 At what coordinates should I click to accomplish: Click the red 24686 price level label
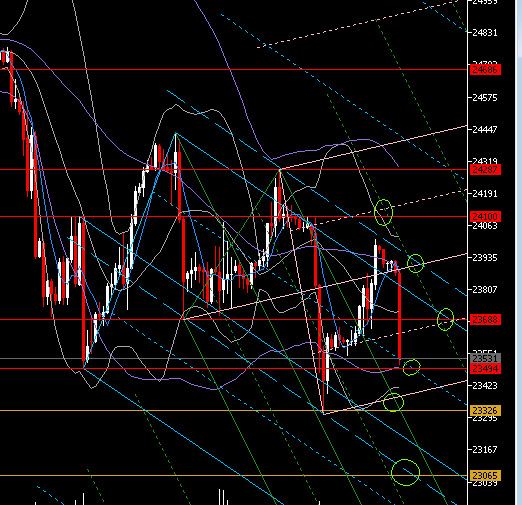tap(485, 70)
